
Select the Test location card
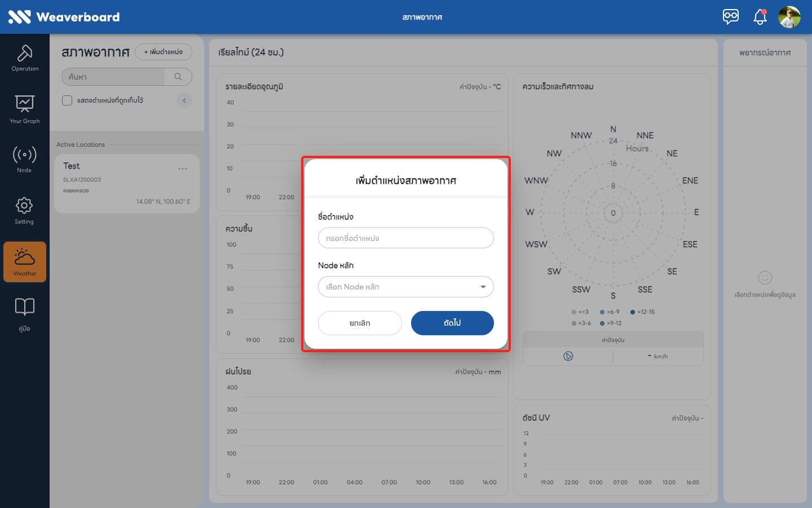pos(127,184)
